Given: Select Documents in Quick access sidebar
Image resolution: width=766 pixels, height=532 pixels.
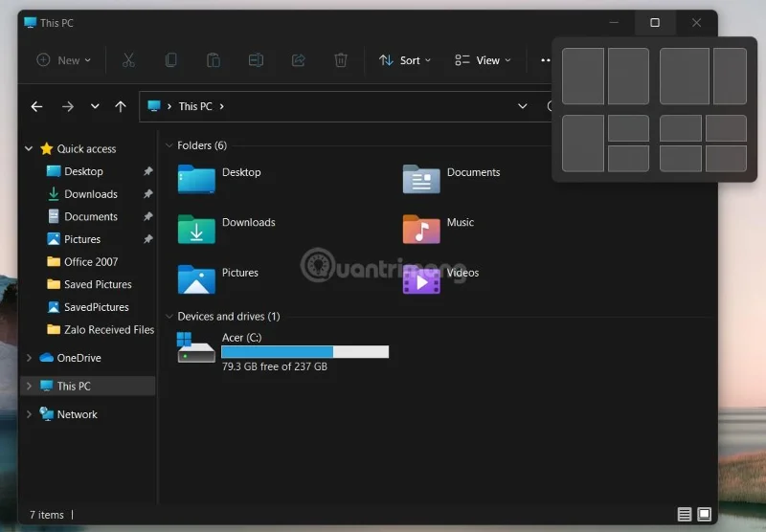Looking at the screenshot, I should [x=91, y=216].
